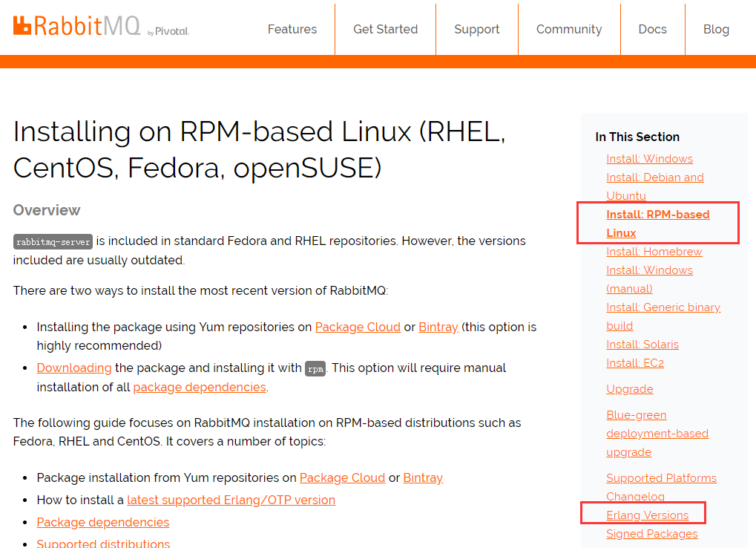The image size is (756, 548).
Task: Open the Package dependencies topic link
Action: click(102, 523)
